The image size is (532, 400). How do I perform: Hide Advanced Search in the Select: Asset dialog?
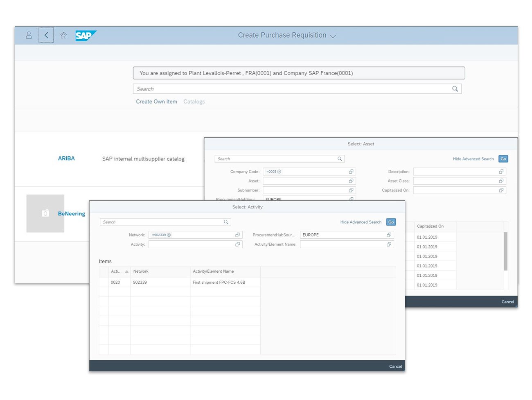coord(473,158)
